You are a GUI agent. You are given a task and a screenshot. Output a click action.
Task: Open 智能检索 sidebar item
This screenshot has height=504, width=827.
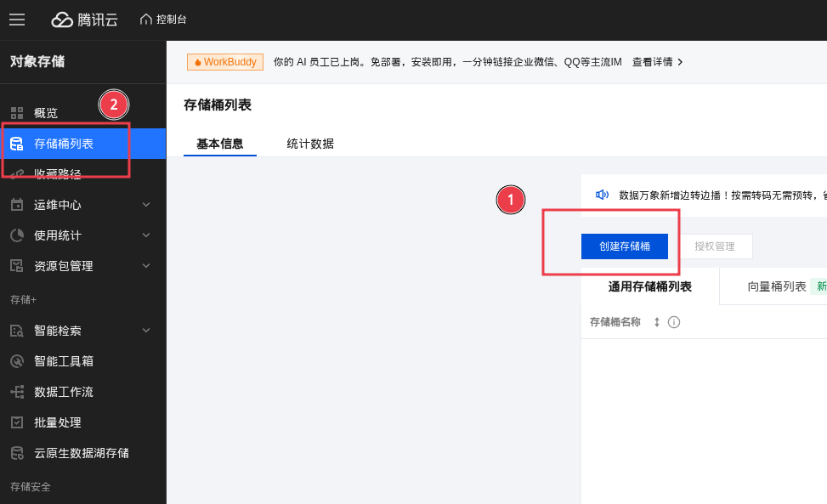pos(82,331)
